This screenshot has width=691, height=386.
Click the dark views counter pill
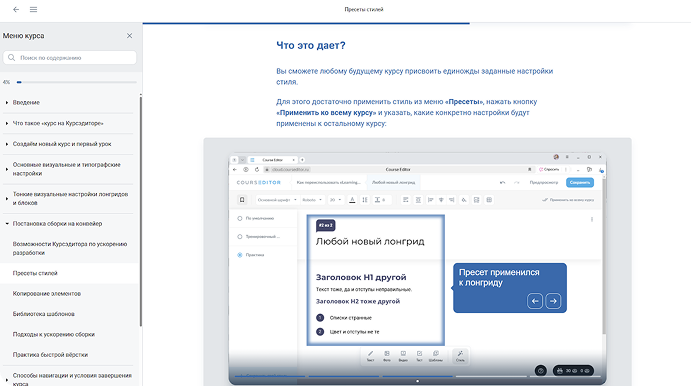coord(573,371)
